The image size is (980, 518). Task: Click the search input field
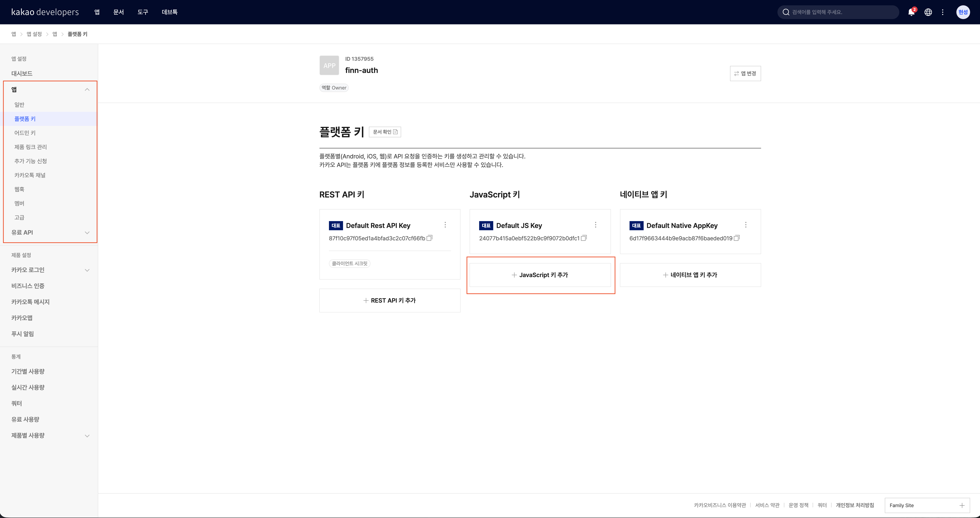838,12
